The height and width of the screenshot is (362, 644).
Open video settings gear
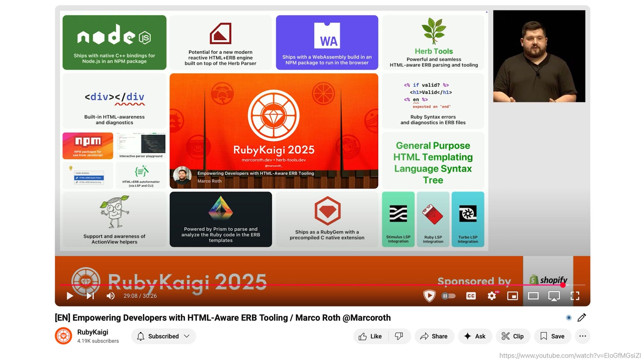[x=492, y=296]
